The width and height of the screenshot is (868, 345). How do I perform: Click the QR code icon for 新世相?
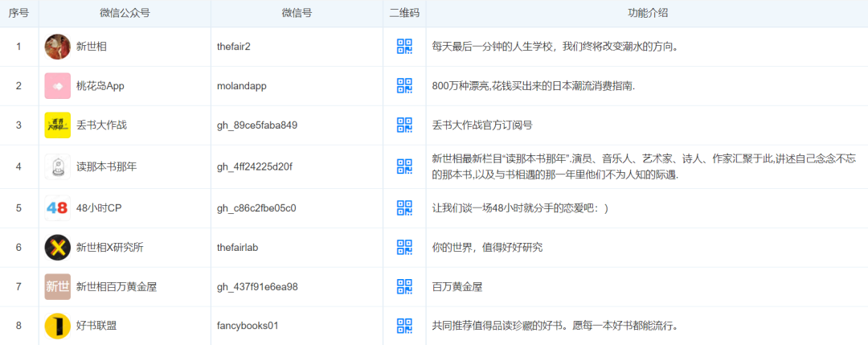[x=404, y=47]
